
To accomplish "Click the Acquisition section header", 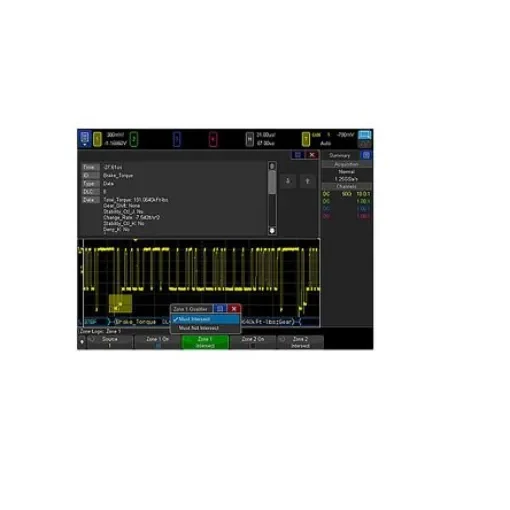I will click(347, 164).
